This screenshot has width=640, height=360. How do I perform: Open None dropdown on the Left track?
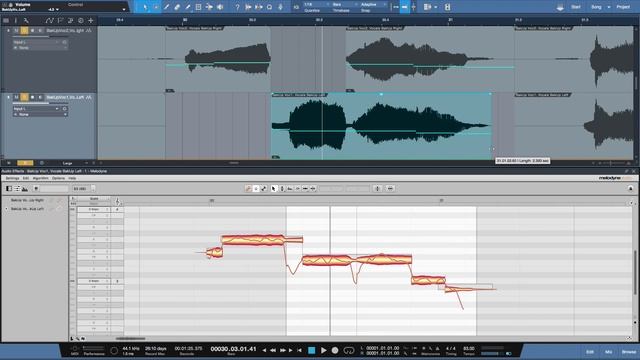click(x=40, y=115)
